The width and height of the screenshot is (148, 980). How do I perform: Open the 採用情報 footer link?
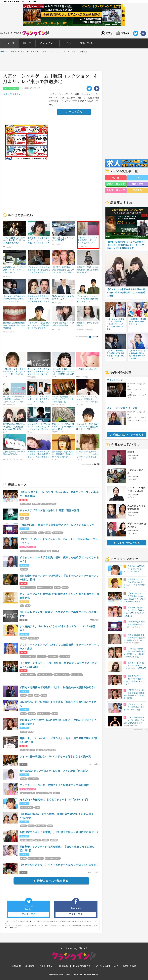click(30, 966)
